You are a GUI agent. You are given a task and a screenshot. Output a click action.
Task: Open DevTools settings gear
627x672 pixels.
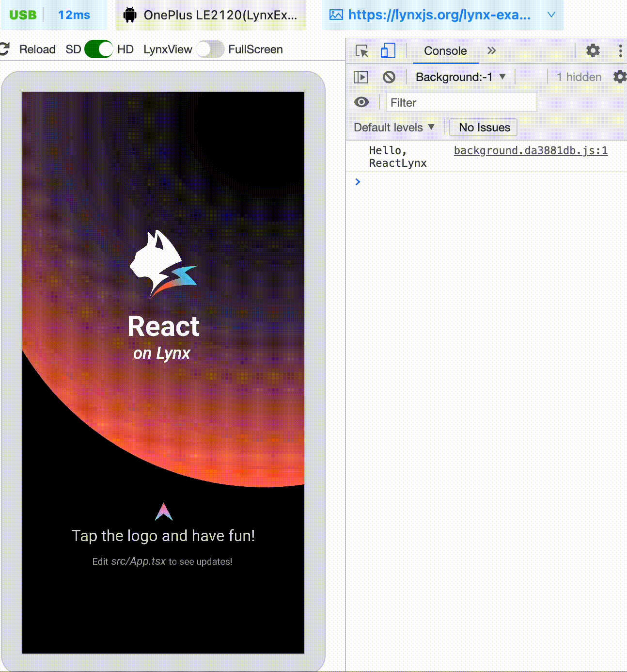[593, 50]
